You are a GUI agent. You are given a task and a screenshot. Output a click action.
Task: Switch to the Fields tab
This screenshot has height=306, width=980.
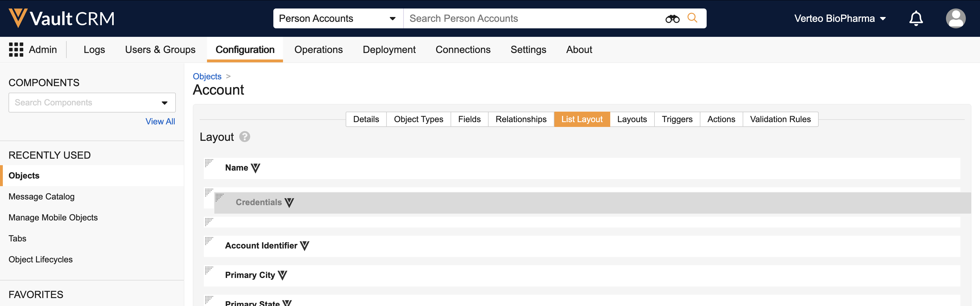pos(469,119)
